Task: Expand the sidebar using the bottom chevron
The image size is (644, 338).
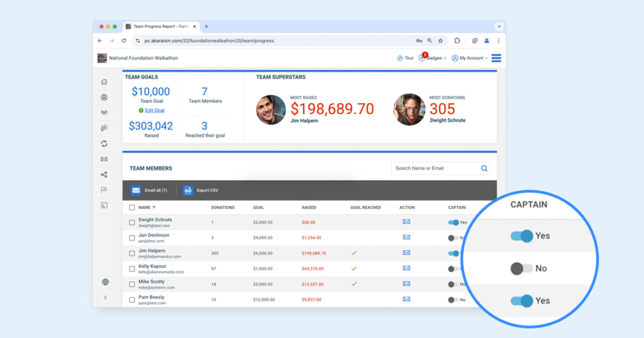Action: click(104, 298)
